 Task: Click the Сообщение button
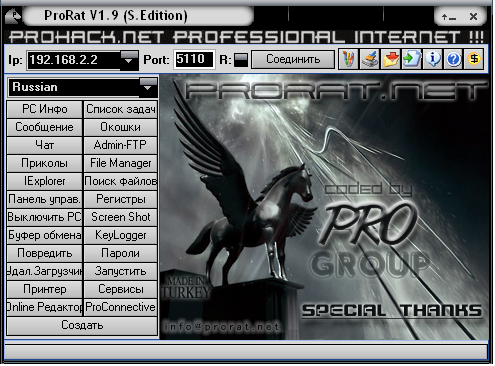44,127
